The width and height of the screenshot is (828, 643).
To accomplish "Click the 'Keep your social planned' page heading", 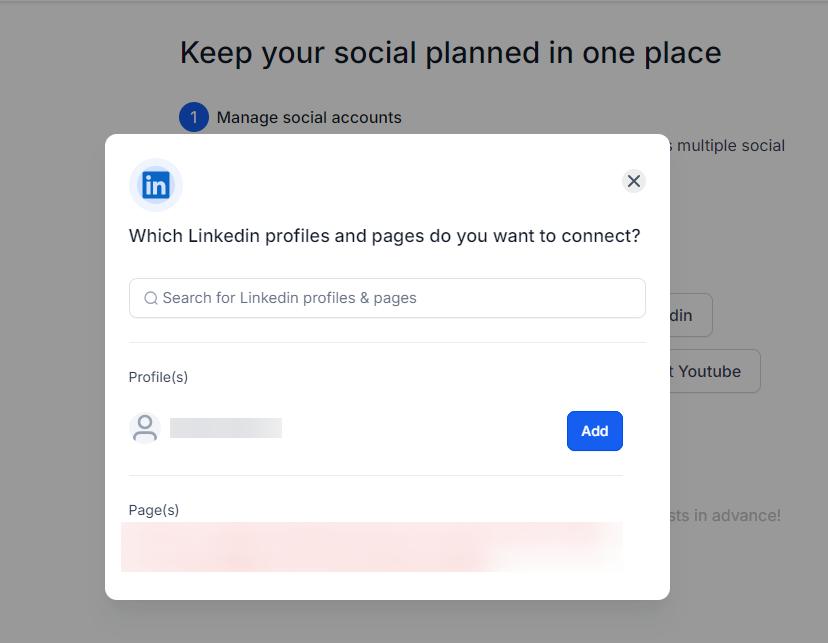I will click(x=450, y=53).
